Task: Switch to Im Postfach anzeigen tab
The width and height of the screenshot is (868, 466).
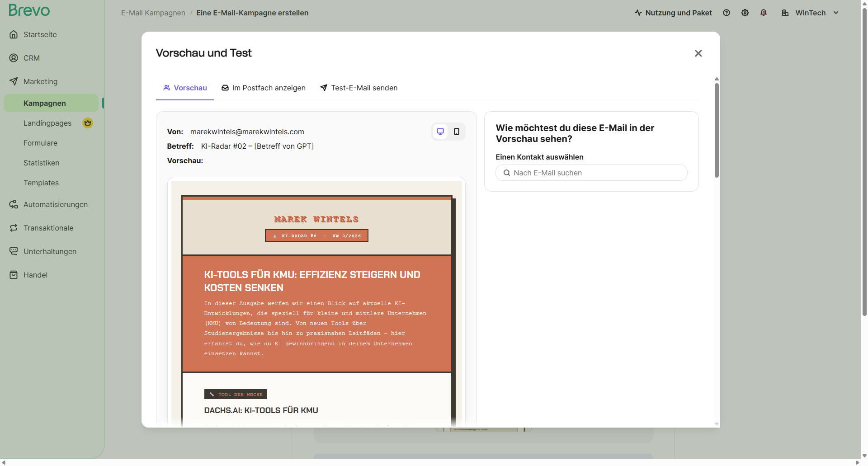Action: 264,88
